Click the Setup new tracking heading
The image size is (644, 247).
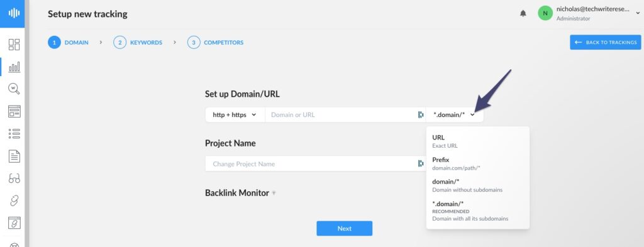point(87,14)
